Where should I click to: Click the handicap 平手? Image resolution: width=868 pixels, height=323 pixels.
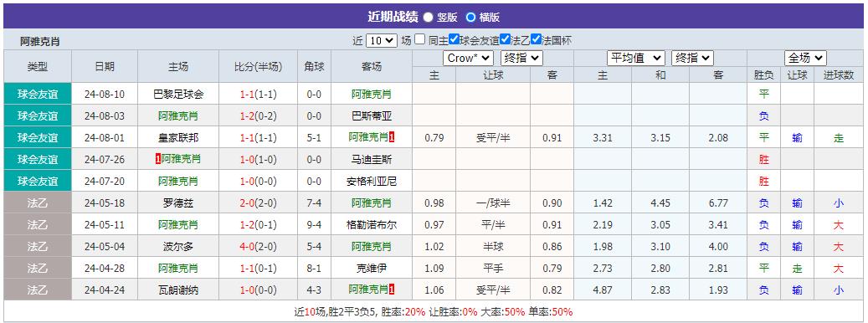tap(493, 269)
